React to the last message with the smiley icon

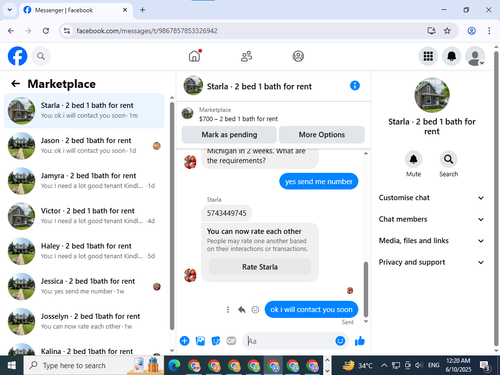coord(255,310)
